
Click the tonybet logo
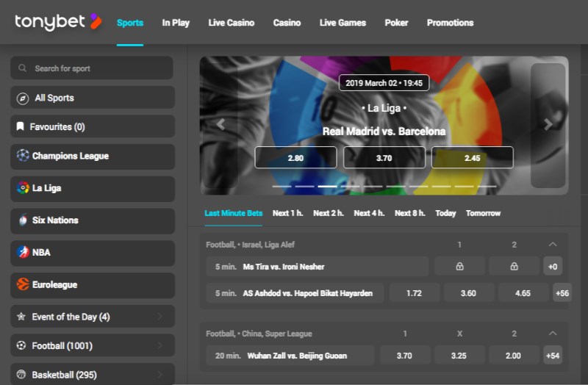(x=58, y=22)
